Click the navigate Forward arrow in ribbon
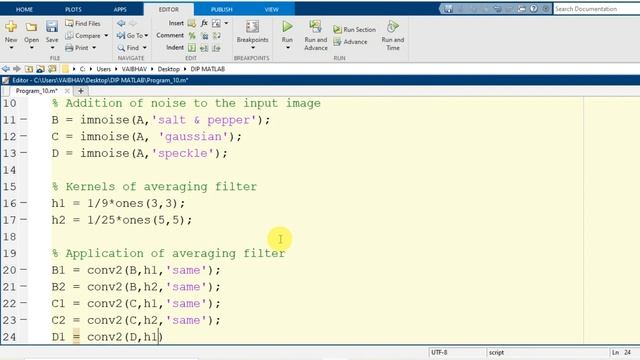This screenshot has width=640, height=360. [x=133, y=23]
